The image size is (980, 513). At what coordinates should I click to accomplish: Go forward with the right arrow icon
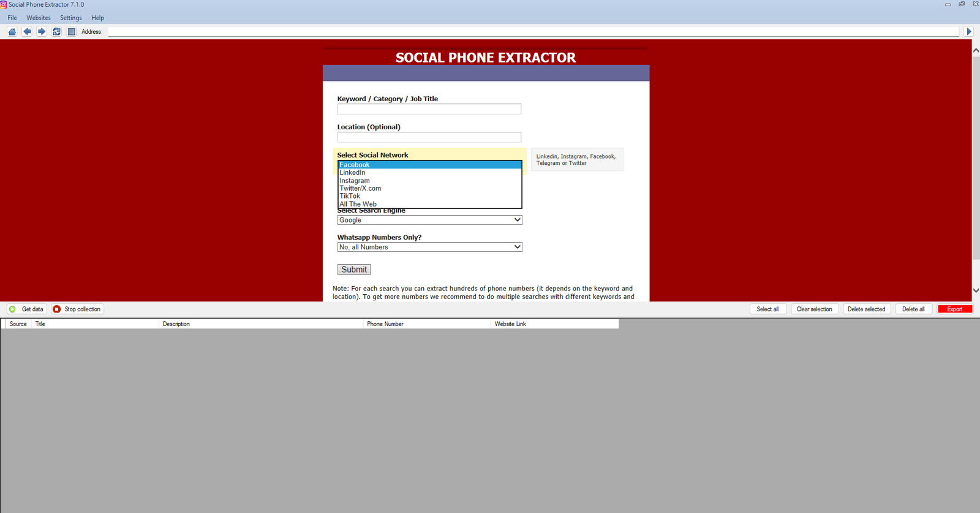42,31
